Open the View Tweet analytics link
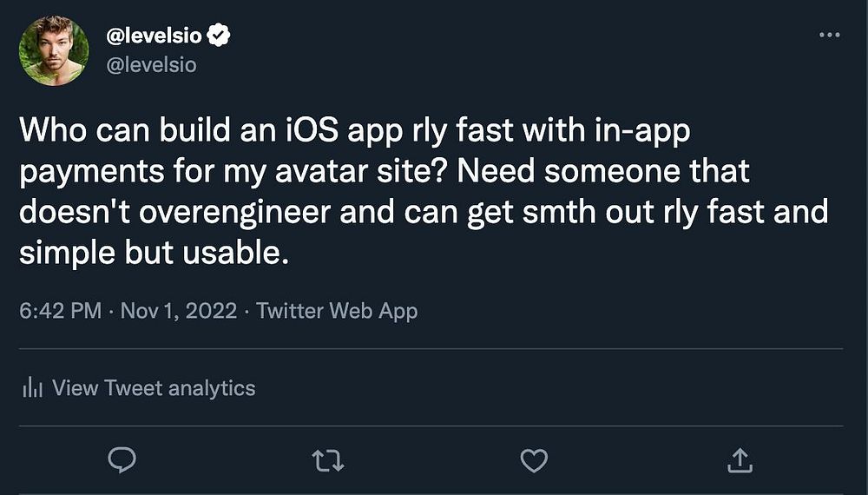Screen dimensions: 868x495 [x=153, y=387]
